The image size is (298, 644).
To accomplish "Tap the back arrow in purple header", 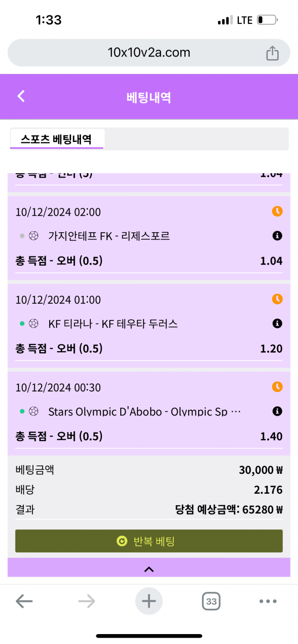I will pyautogui.click(x=21, y=96).
